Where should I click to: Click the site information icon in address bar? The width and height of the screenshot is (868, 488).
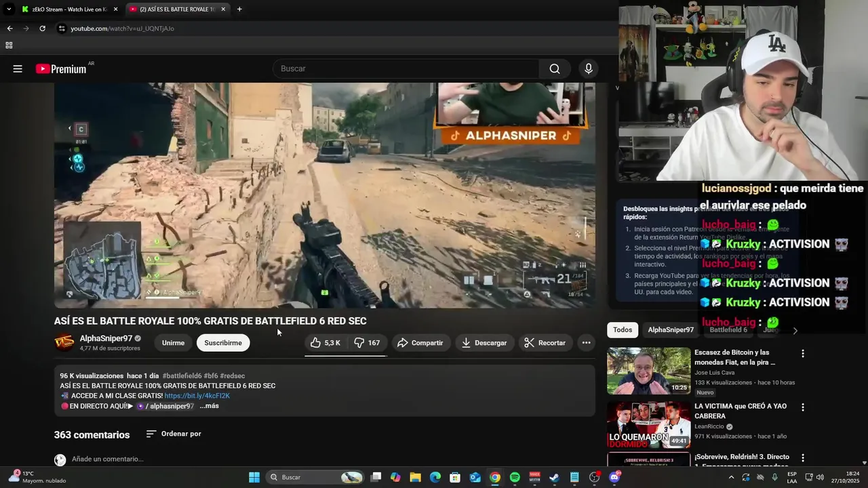click(62, 28)
